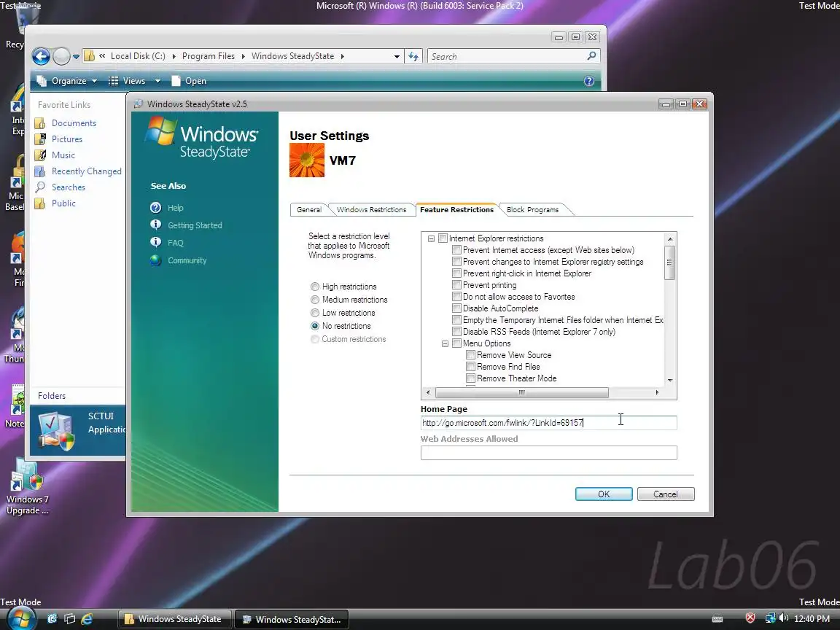
Task: Click the Public folder icon in Favorite Links
Action: 40,203
